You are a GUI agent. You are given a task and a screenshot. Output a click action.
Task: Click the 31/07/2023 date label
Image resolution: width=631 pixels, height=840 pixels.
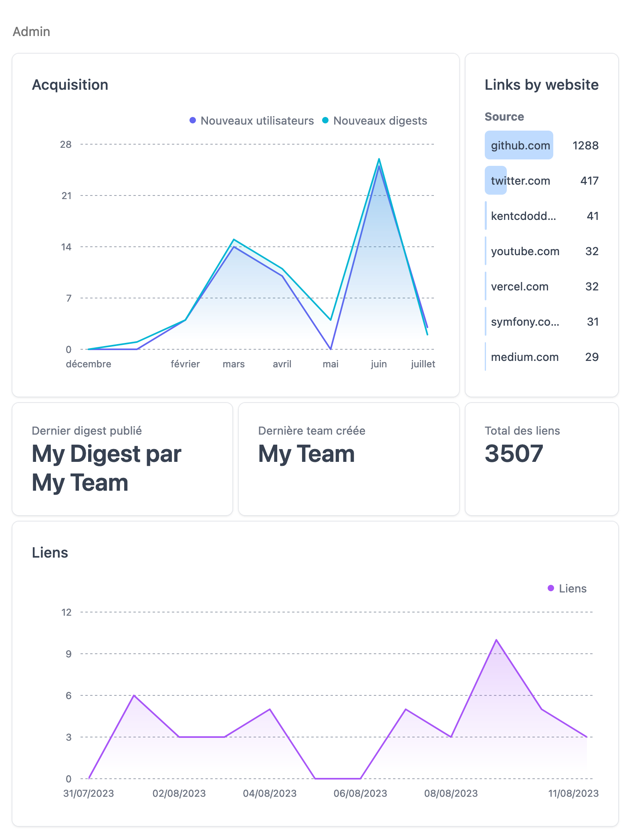[x=89, y=794]
